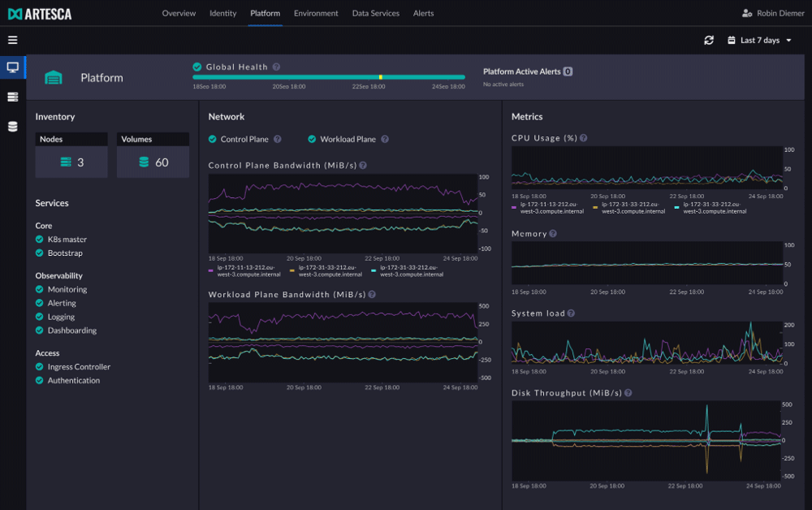The height and width of the screenshot is (510, 812).
Task: Open the Alerts tab
Action: click(423, 14)
